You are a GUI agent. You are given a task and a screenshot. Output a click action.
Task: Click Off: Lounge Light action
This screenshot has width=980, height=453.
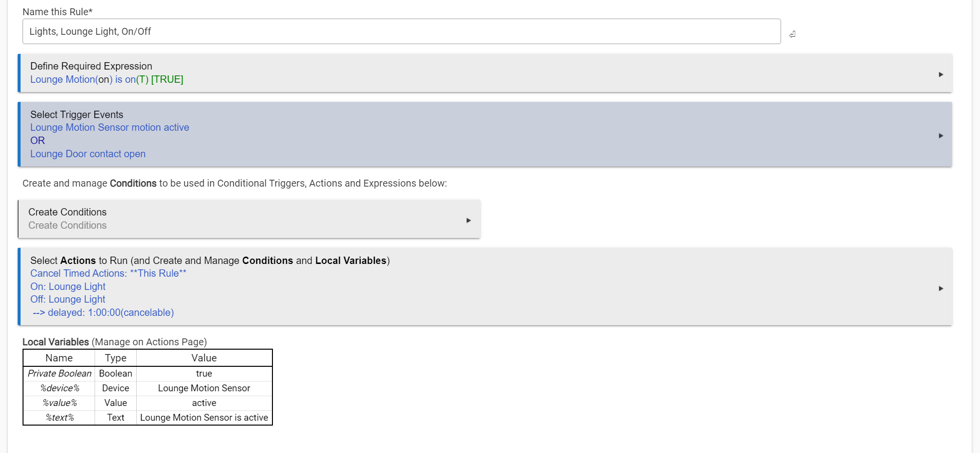[68, 299]
